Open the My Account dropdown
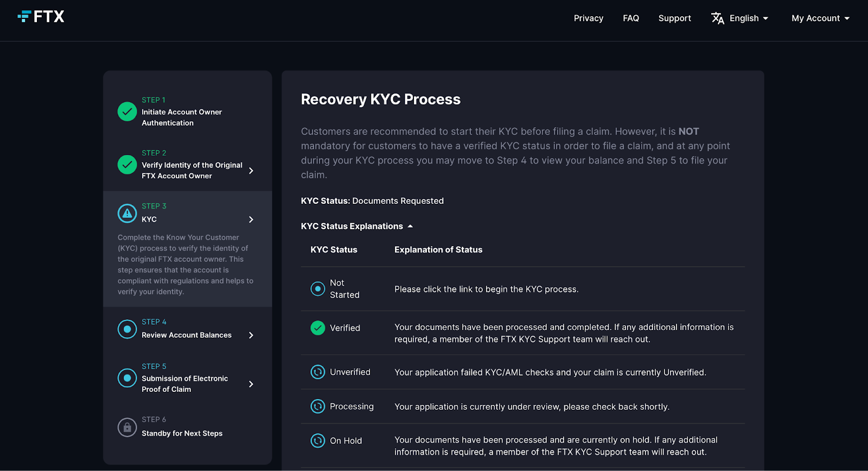This screenshot has height=471, width=868. (x=820, y=18)
